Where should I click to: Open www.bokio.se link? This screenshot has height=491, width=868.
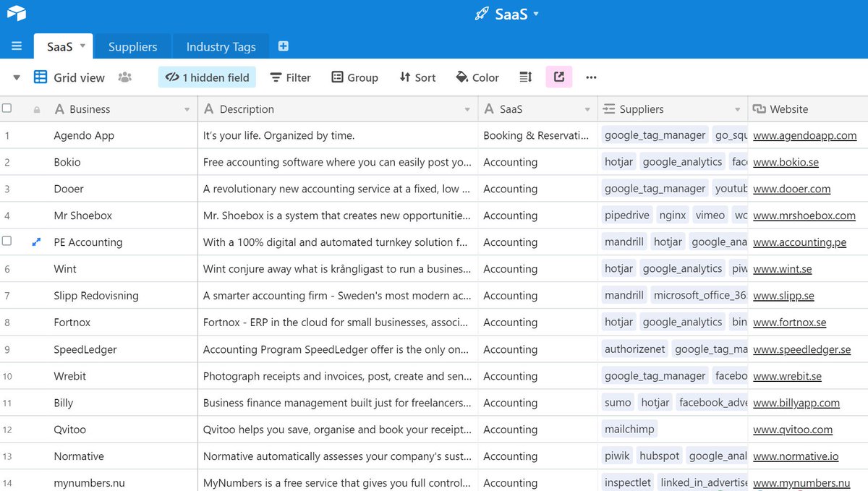pyautogui.click(x=786, y=162)
